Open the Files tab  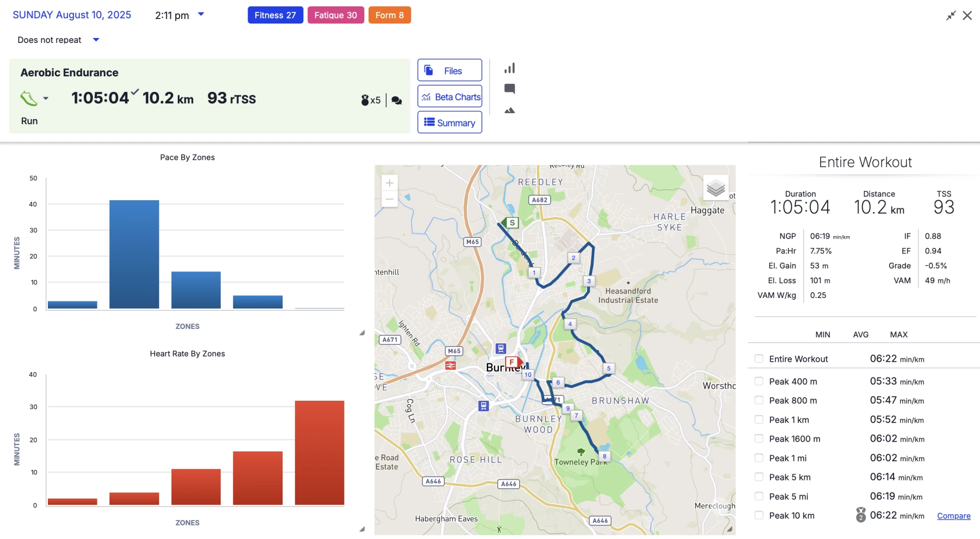point(449,70)
